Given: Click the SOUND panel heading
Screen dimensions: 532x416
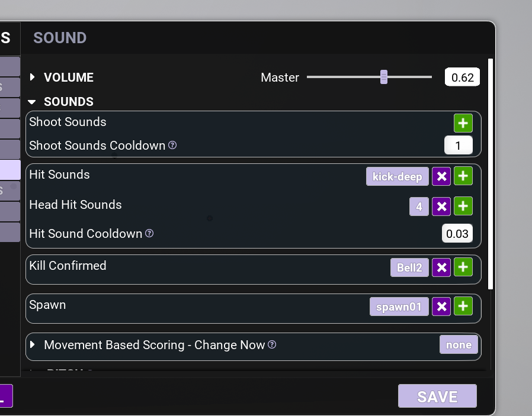Looking at the screenshot, I should [60, 38].
